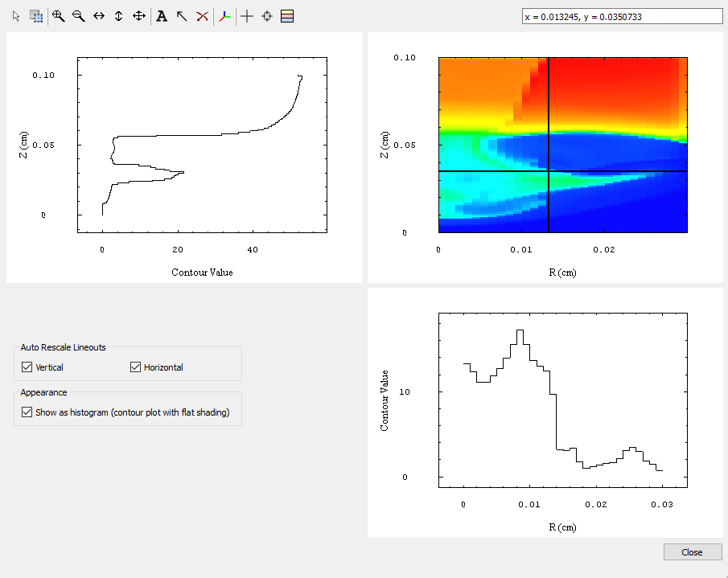Enable the crosshair plus cursor tool
728x578 pixels.
coord(247,16)
